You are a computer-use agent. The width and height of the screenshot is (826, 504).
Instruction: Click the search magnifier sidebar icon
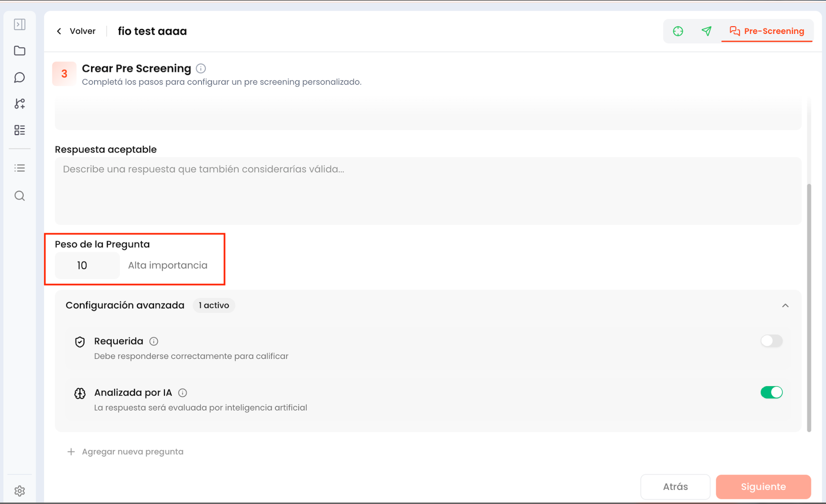tap(19, 196)
